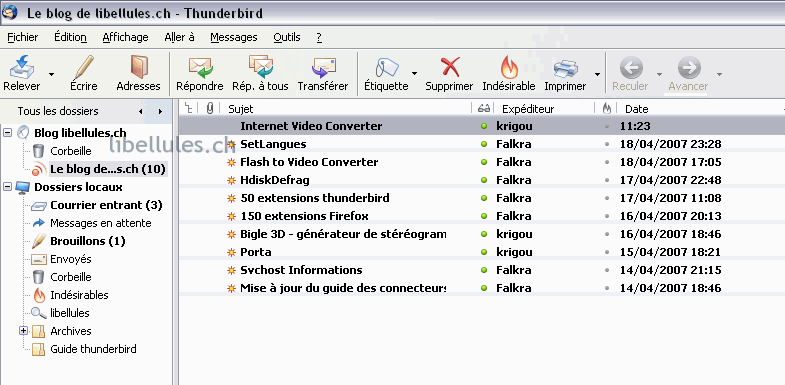Click the junk flame column header

[607, 108]
